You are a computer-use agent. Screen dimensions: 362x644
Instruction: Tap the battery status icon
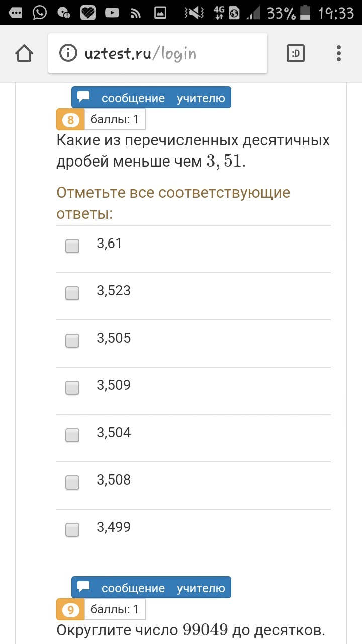305,12
